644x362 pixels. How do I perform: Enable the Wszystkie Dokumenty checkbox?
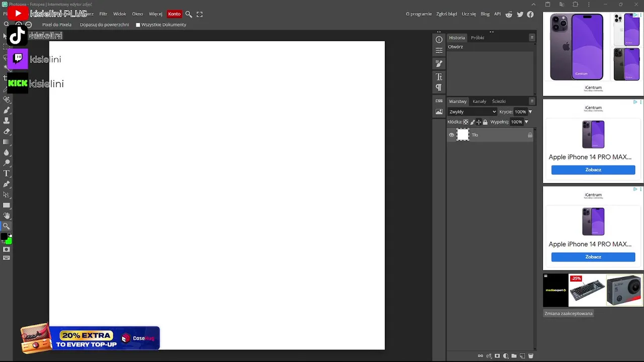tap(138, 25)
